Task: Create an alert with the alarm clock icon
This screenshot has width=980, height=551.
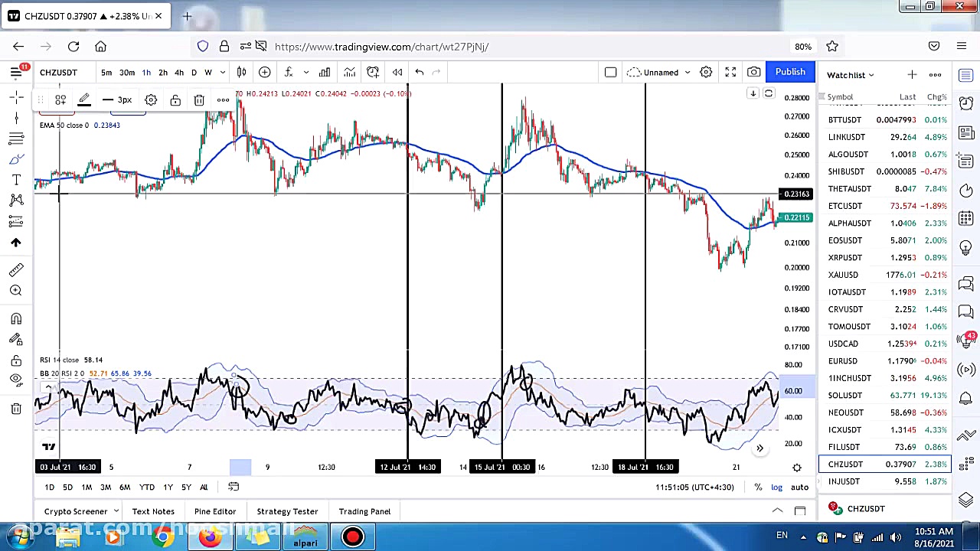Action: coord(373,72)
